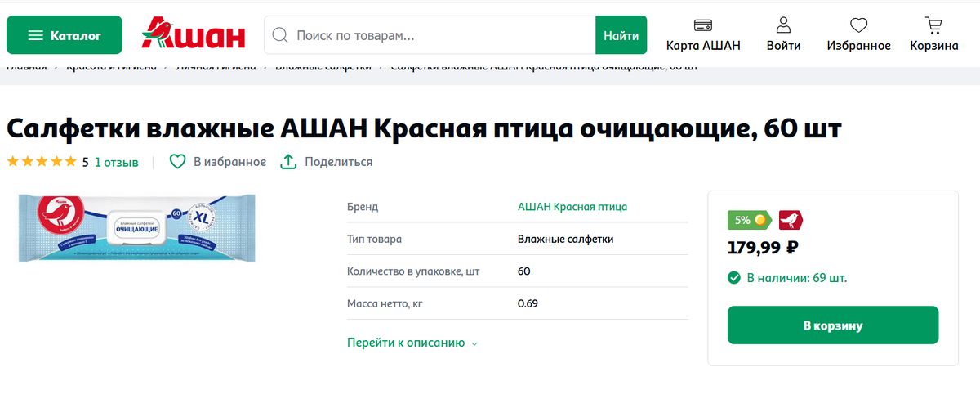This screenshot has width=980, height=408.
Task: Click the АШАН logo
Action: [193, 34]
